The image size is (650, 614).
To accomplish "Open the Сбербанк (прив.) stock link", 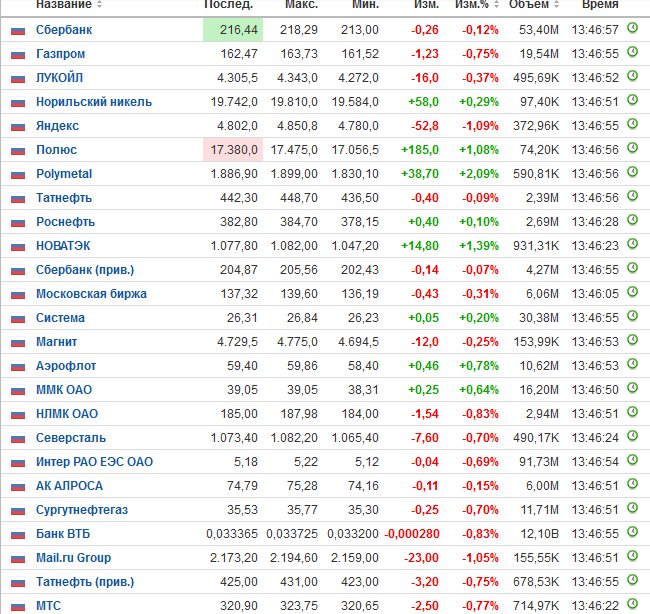I will coord(85,270).
